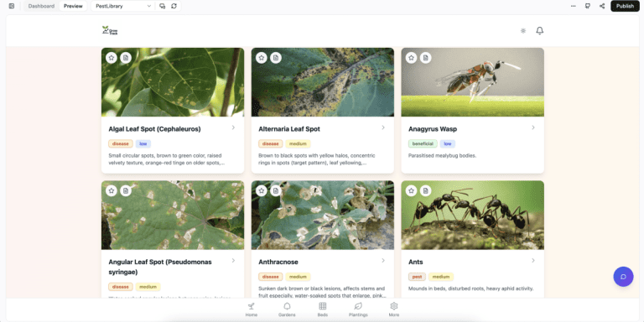This screenshot has height=322, width=644.
Task: Expand Algal Leaf Spot chevron arrow
Action: (x=233, y=127)
